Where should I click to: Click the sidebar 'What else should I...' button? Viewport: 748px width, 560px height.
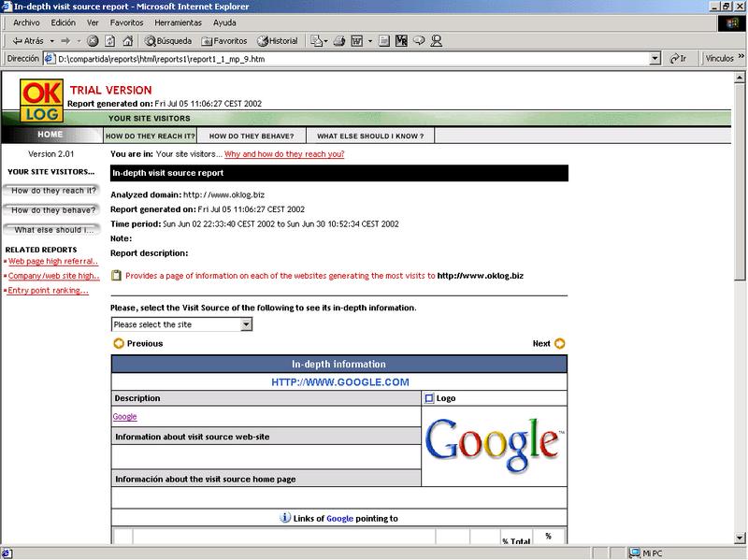point(51,229)
